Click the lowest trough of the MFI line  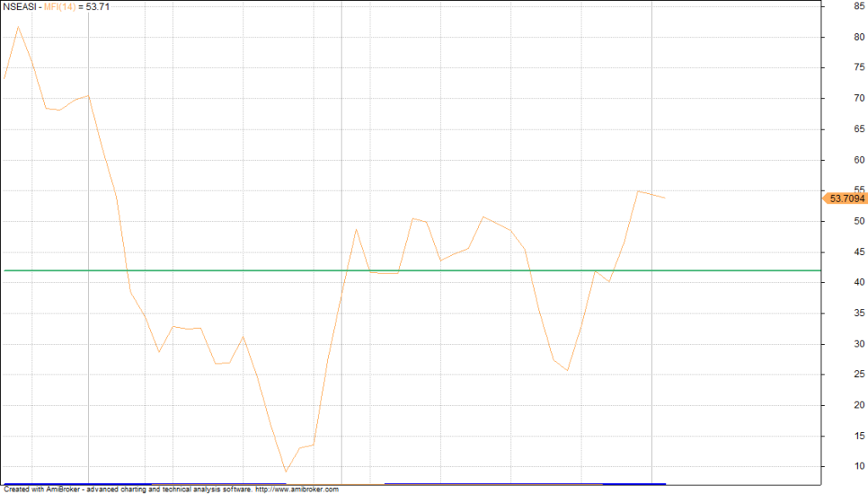click(x=286, y=472)
